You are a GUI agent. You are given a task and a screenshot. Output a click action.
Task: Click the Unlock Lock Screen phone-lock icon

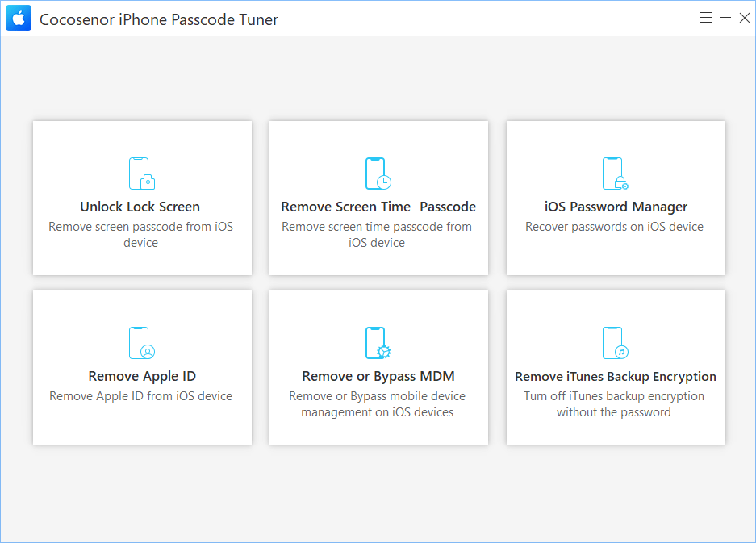click(x=142, y=173)
